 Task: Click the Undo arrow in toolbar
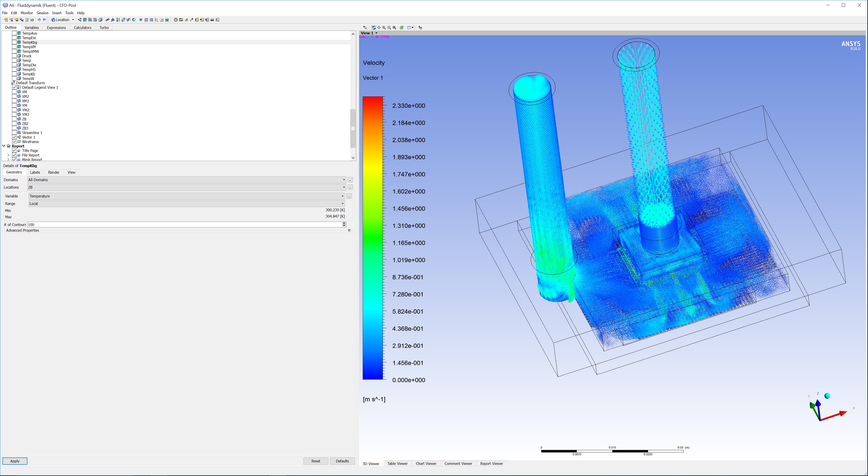tap(39, 20)
